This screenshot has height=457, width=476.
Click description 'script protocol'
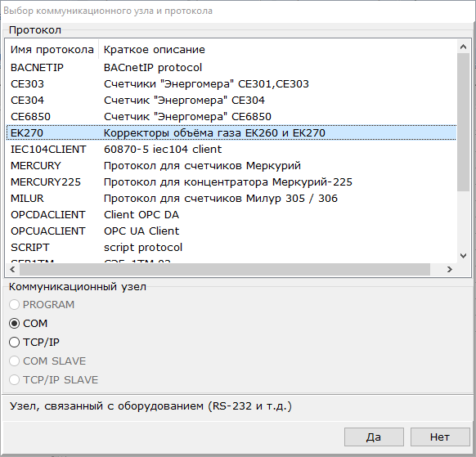(143, 248)
